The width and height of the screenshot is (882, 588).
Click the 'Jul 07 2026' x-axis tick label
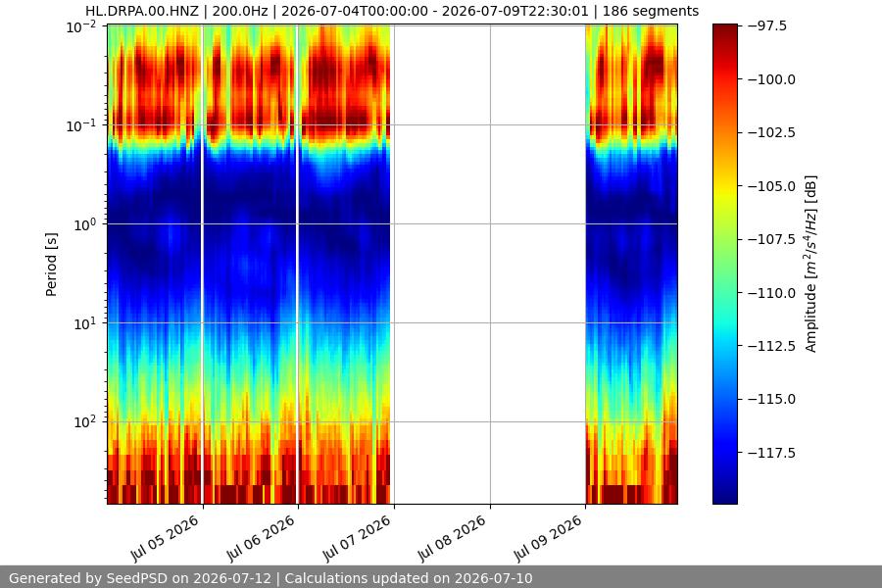(356, 538)
